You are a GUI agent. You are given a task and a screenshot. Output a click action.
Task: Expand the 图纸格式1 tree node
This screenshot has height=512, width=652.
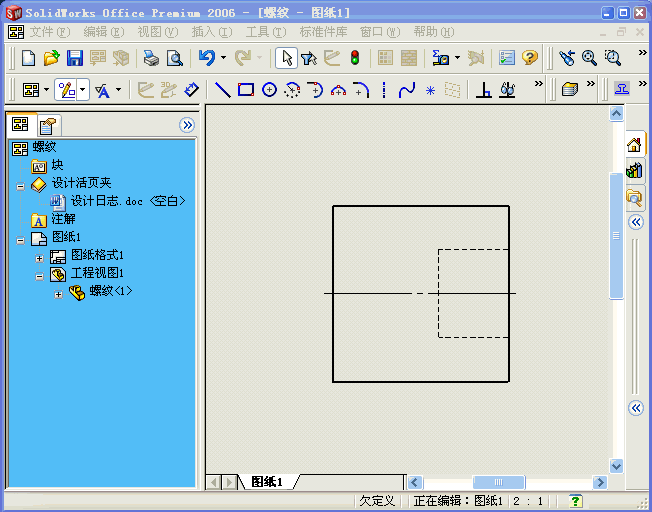coord(40,259)
